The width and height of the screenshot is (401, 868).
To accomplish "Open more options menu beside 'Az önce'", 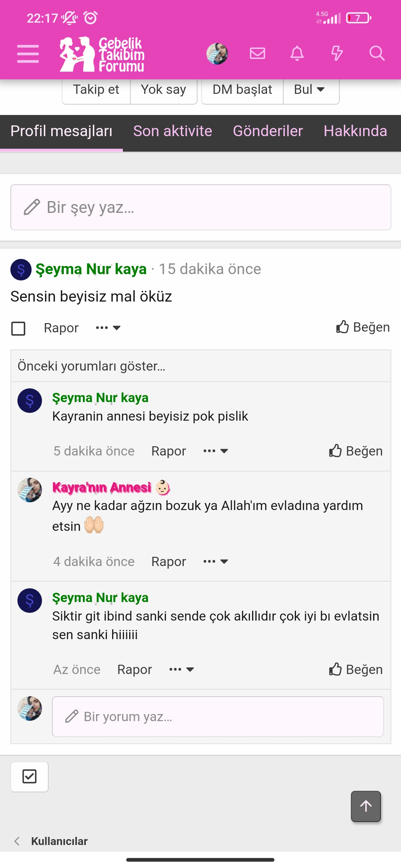I will click(182, 670).
